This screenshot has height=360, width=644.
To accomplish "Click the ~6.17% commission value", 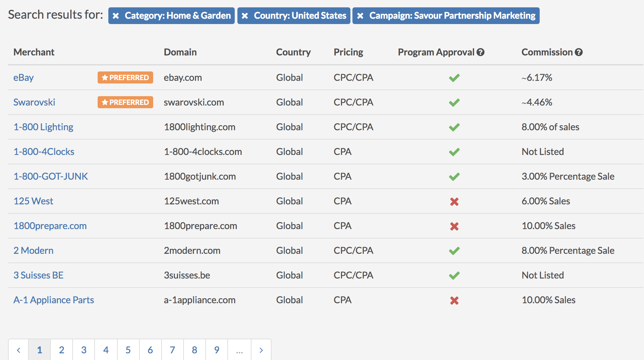I will click(x=537, y=77).
